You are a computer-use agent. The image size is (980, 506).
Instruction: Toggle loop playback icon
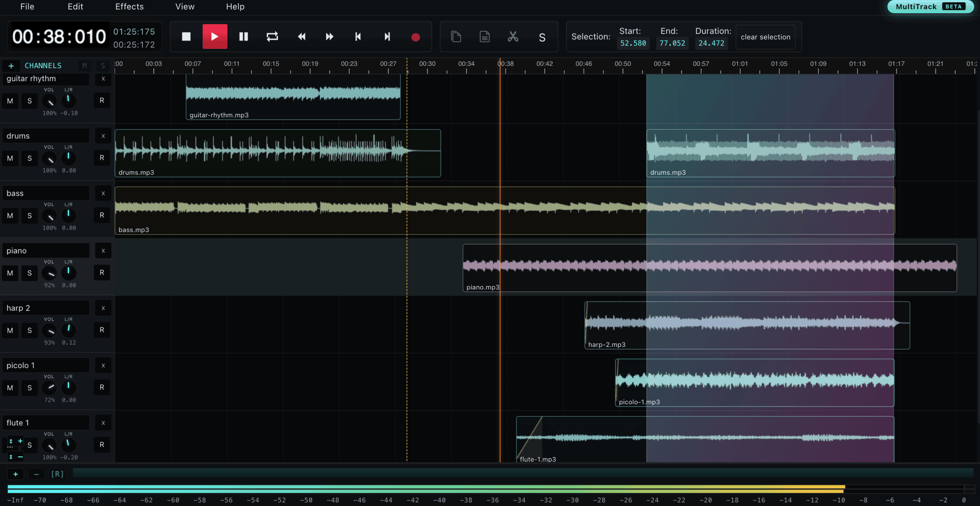point(272,37)
